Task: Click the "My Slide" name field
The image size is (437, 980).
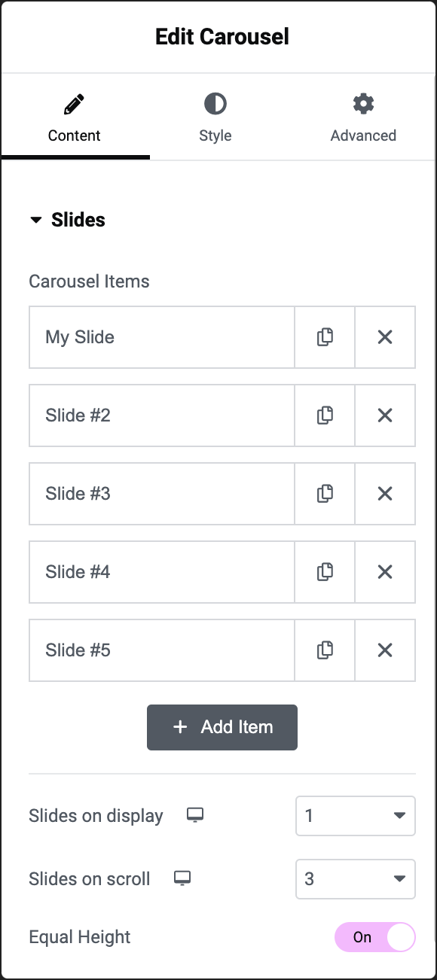Action: (x=161, y=337)
